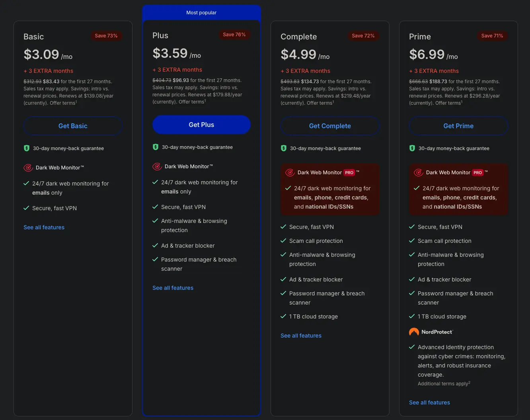Screen dimensions: 530x420
Task: Click the money-back shield icon in Plus
Action: [x=156, y=147]
